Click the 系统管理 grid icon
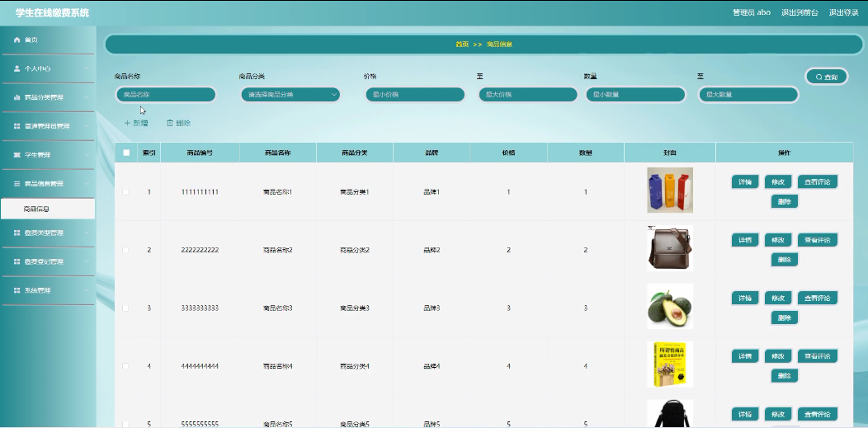The height and width of the screenshot is (428, 868). pos(17,290)
